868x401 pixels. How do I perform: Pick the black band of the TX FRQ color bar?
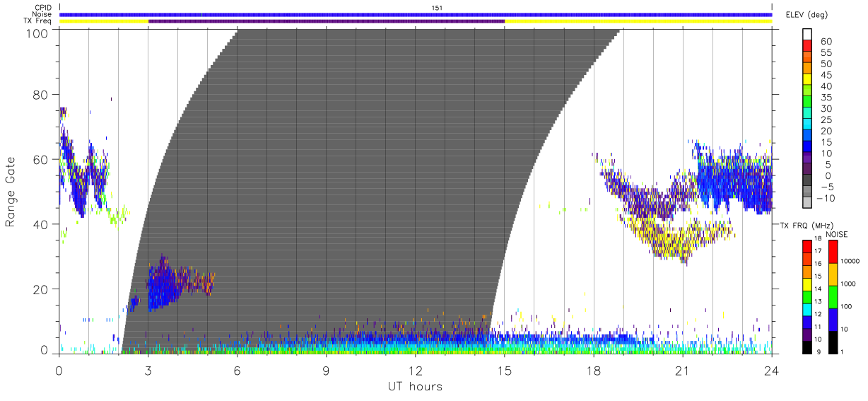point(807,346)
